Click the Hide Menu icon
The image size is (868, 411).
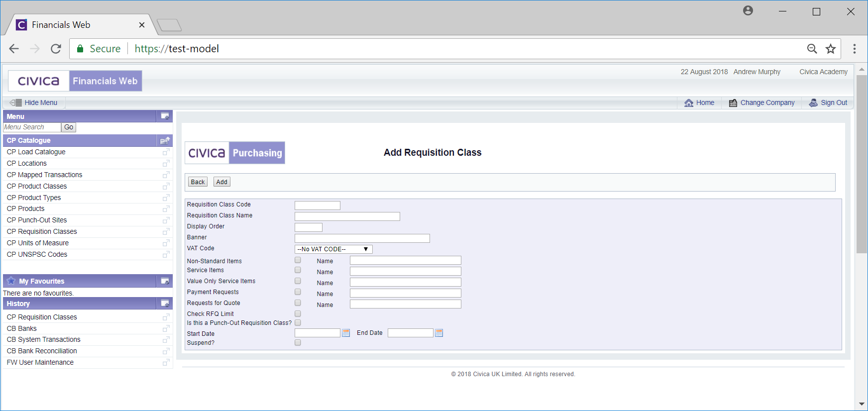point(16,103)
